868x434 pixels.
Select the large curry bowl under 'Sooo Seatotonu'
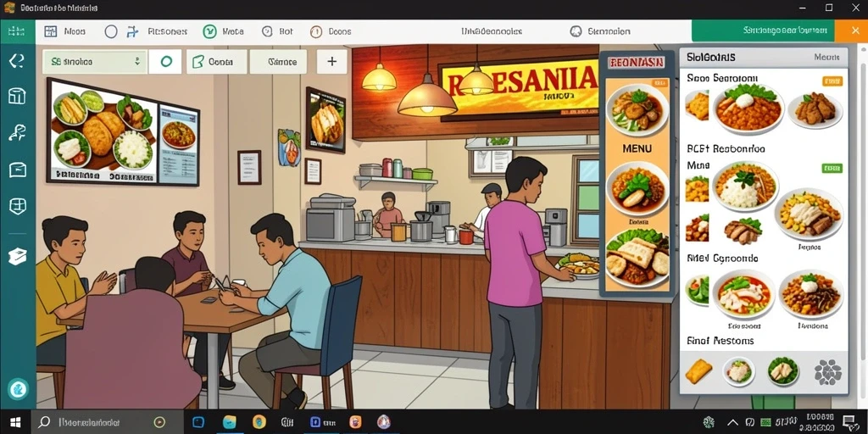[748, 109]
